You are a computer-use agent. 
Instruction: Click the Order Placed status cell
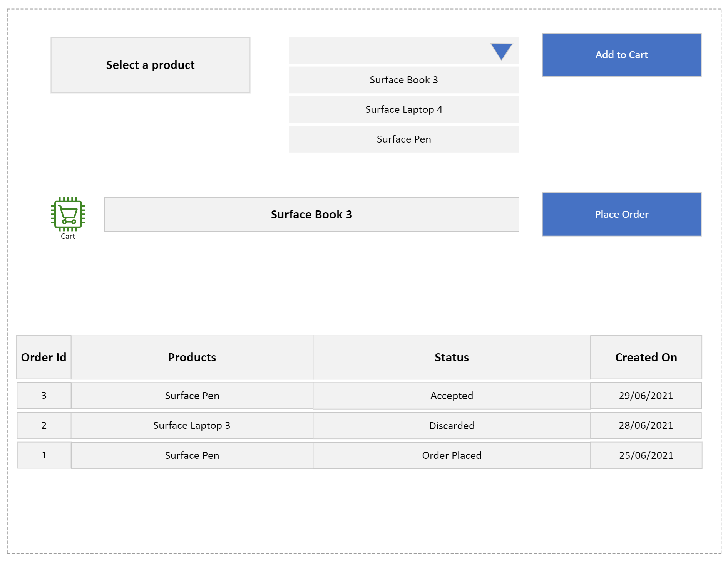coord(452,455)
